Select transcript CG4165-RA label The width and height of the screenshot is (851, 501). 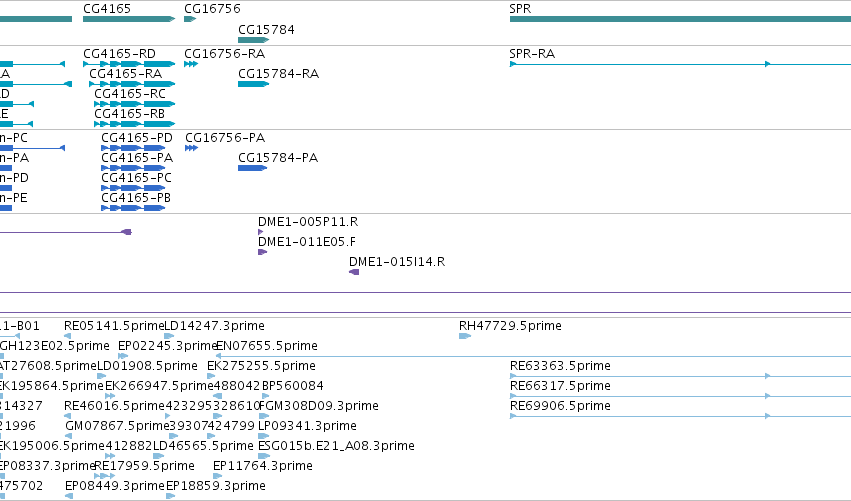point(125,74)
